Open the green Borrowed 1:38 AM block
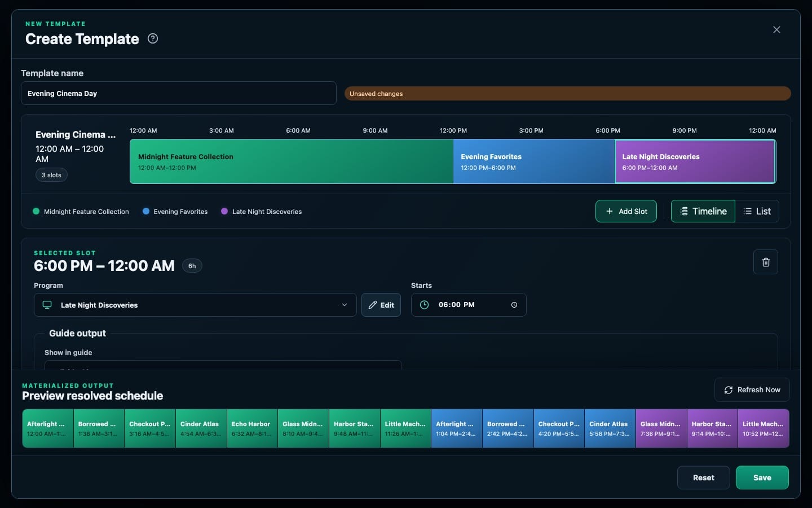The image size is (812, 508). [x=99, y=428]
